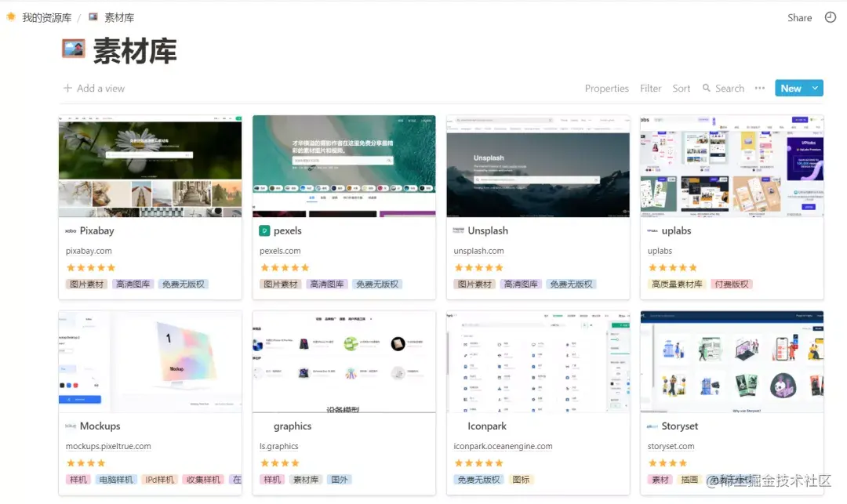The width and height of the screenshot is (847, 504).
Task: Click the 素材库 breadcrumb picture icon
Action: click(93, 17)
